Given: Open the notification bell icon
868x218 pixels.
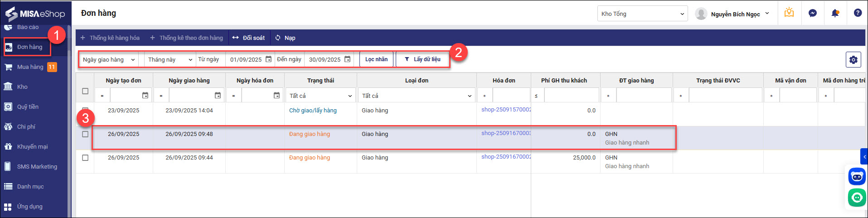Looking at the screenshot, I should (835, 13).
